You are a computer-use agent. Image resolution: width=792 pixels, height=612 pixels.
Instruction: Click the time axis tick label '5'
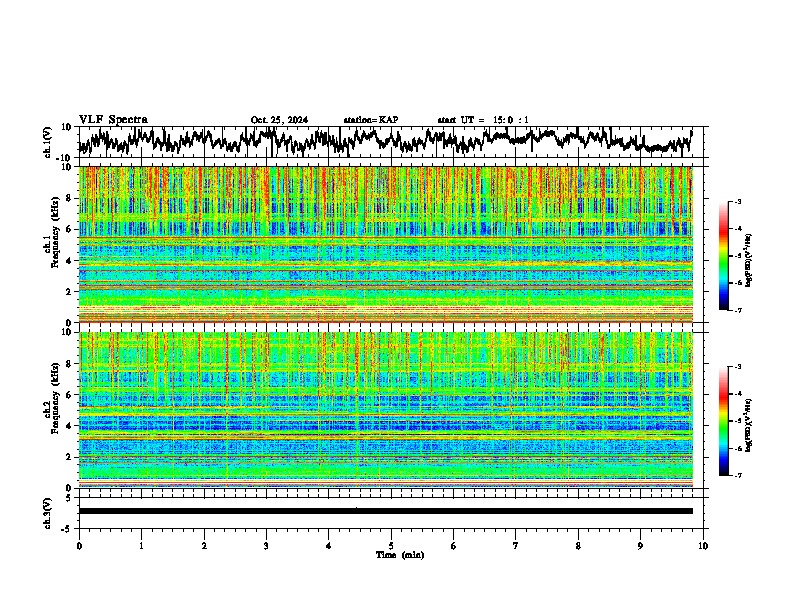[391, 546]
